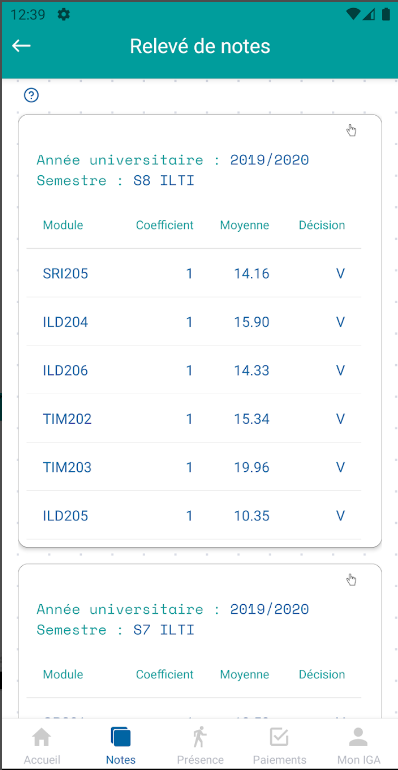
Task: Open the help question mark icon
Action: coord(31,95)
